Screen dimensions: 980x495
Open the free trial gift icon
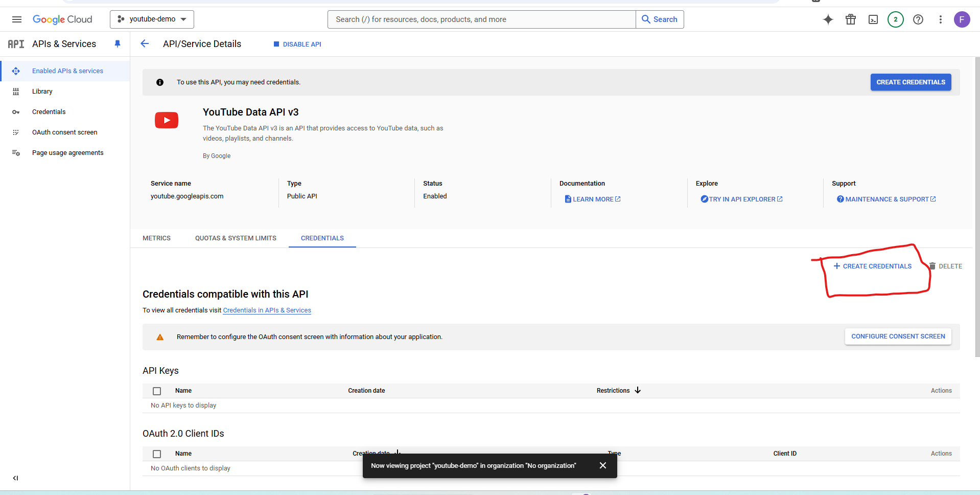click(850, 19)
